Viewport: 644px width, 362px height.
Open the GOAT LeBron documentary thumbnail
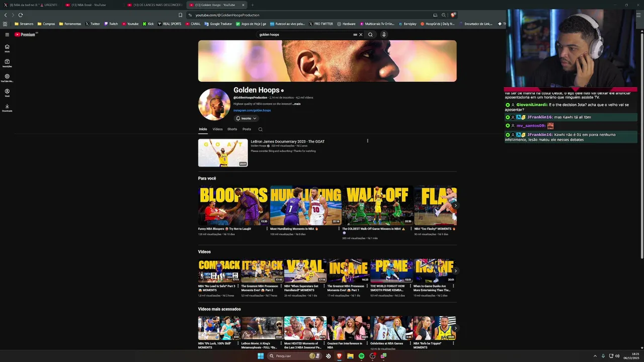[x=223, y=153]
